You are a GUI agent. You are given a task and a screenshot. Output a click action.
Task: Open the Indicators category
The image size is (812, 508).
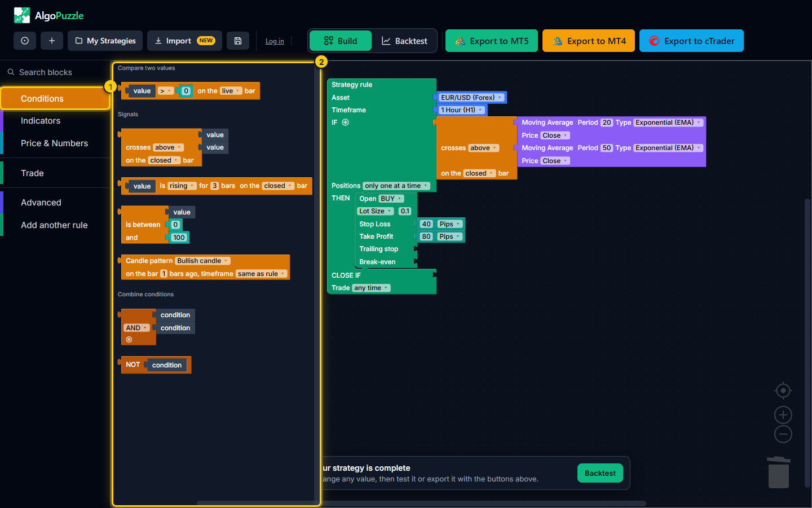click(41, 121)
